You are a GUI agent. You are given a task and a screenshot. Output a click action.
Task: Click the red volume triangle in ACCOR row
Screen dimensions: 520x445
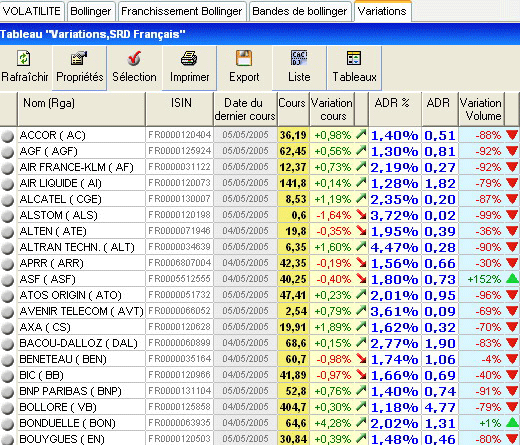tap(512, 135)
